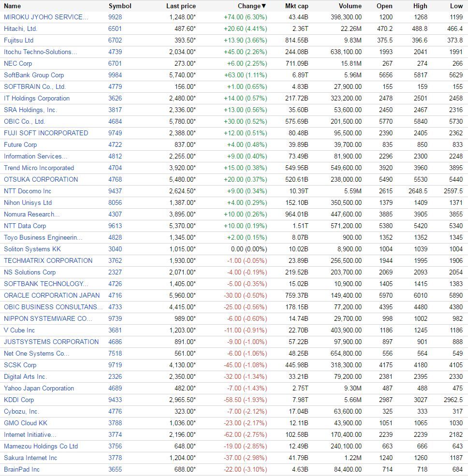Open Trend Micro Incorporated link
The height and width of the screenshot is (476, 468).
pos(39,168)
